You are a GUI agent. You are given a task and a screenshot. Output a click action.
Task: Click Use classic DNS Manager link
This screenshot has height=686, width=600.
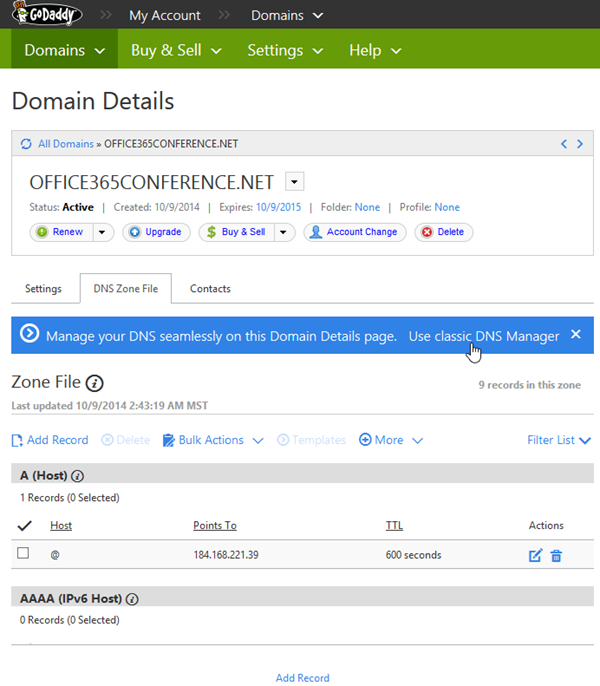(x=484, y=336)
